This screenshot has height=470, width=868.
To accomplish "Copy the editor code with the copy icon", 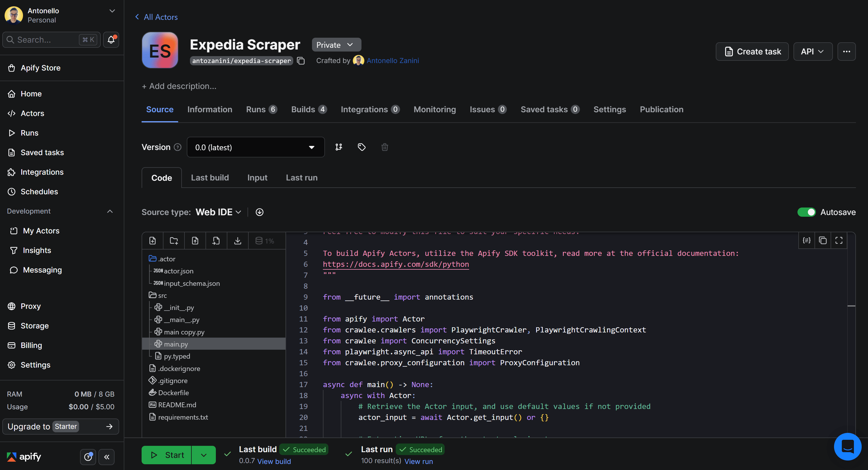I will pyautogui.click(x=823, y=240).
